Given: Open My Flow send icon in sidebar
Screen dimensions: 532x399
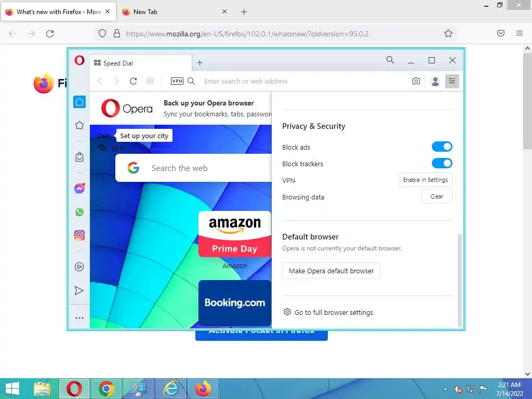Looking at the screenshot, I should point(79,290).
